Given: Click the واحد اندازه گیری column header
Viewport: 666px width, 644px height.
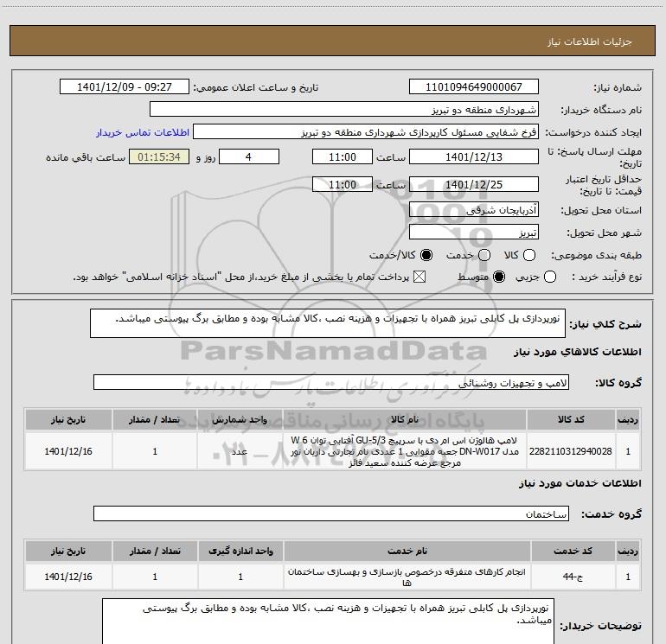Looking at the screenshot, I should (x=240, y=551).
